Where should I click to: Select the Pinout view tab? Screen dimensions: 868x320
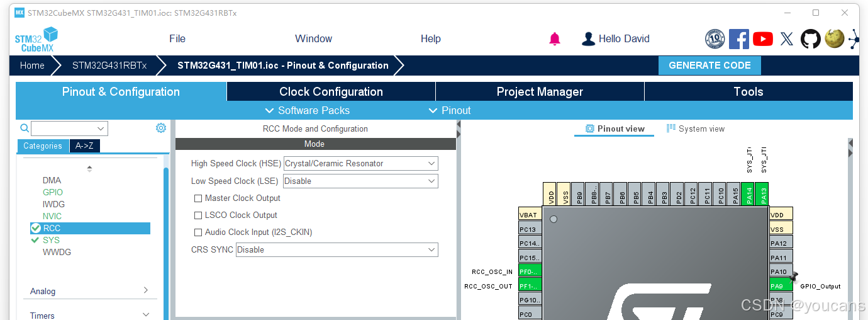(x=615, y=129)
